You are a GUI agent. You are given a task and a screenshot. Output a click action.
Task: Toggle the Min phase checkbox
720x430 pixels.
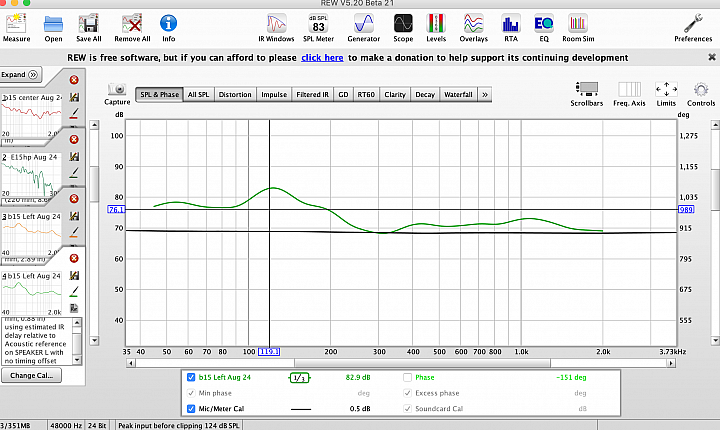click(191, 393)
